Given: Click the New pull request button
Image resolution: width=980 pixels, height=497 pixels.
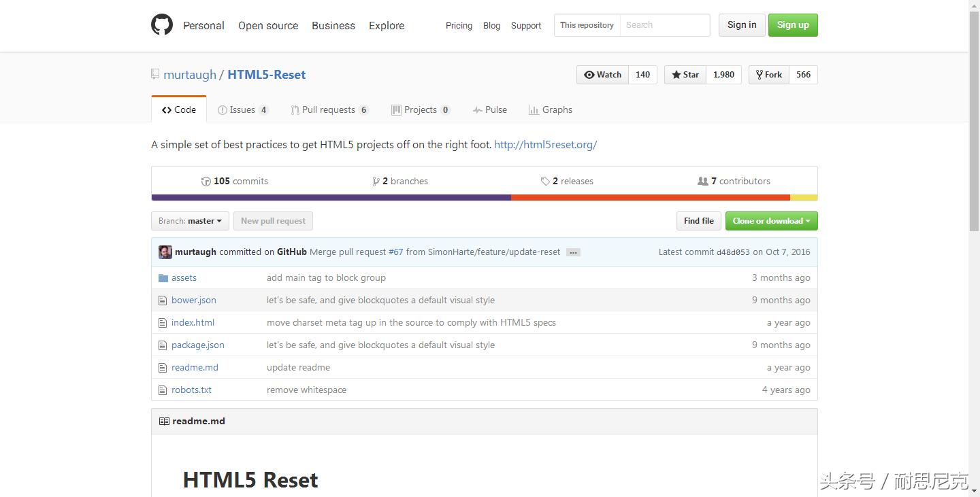Looking at the screenshot, I should [273, 221].
